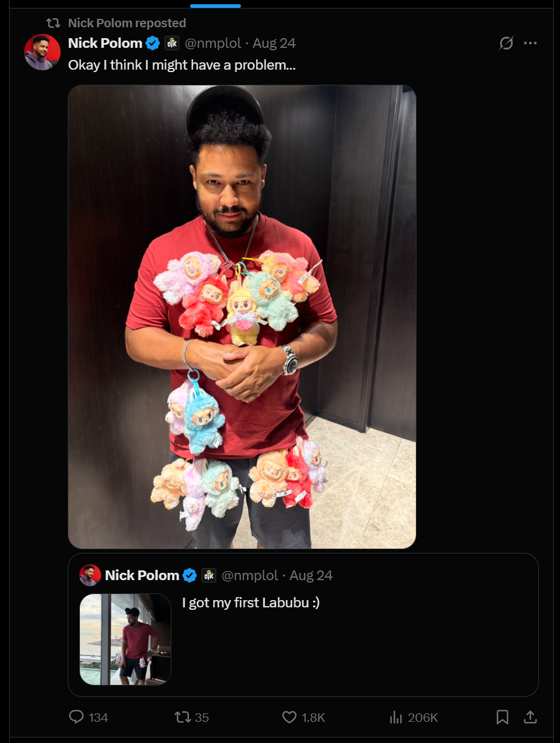Open Nick Polom's profile avatar
The height and width of the screenshot is (743, 560).
click(42, 52)
